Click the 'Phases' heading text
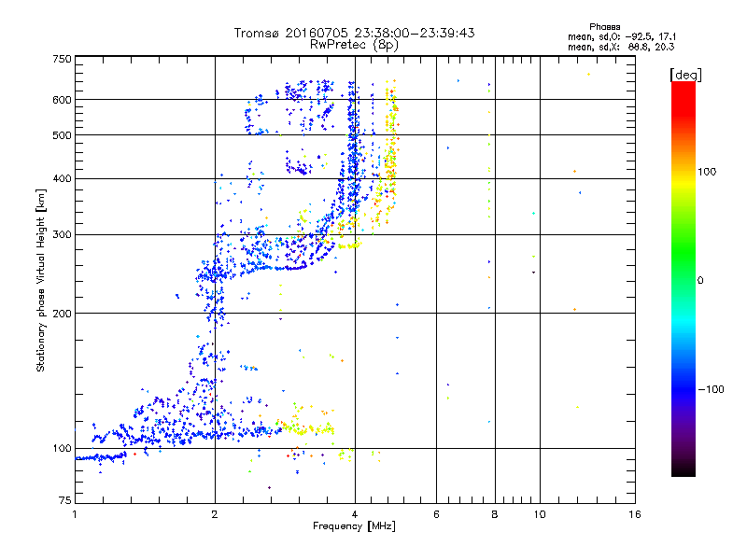 tap(604, 27)
